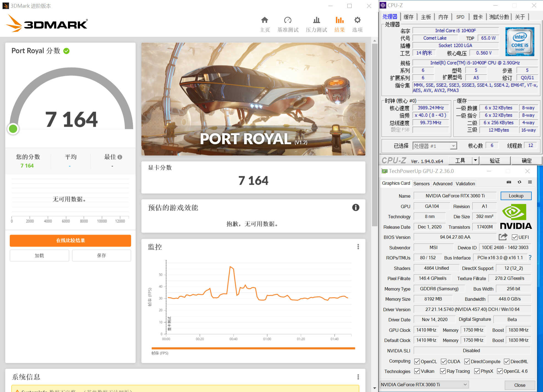Open the CPU-Z processor selection dropdown
Viewport: 543px width, 392px height.
point(435,146)
